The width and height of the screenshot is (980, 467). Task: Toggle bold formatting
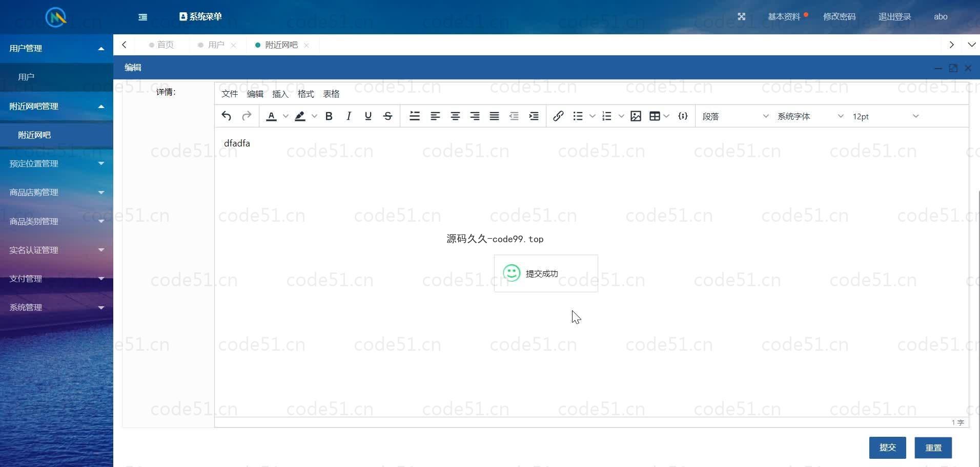coord(329,116)
